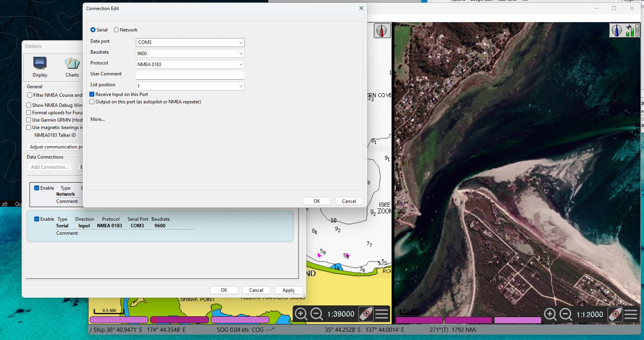Close the Connection Edit dialog with X
The image size is (644, 340).
point(361,8)
